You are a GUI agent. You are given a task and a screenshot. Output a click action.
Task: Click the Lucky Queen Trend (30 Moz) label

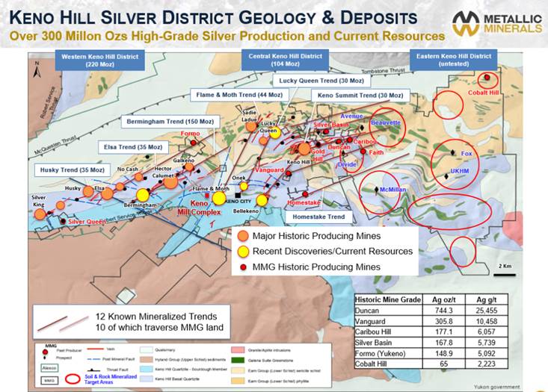tap(321, 81)
